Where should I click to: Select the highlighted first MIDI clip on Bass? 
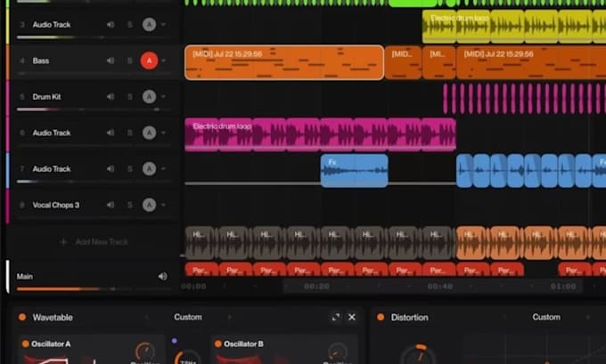(x=284, y=62)
